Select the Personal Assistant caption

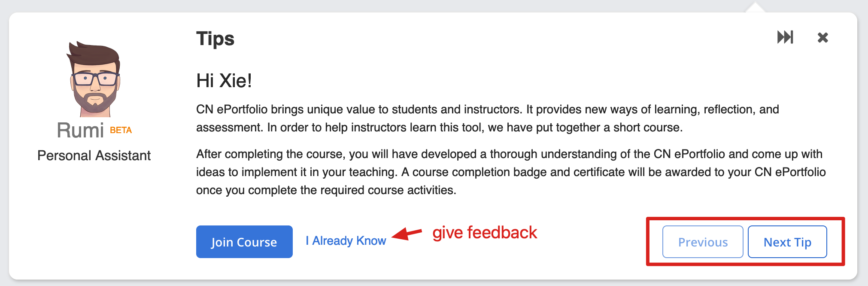click(94, 155)
